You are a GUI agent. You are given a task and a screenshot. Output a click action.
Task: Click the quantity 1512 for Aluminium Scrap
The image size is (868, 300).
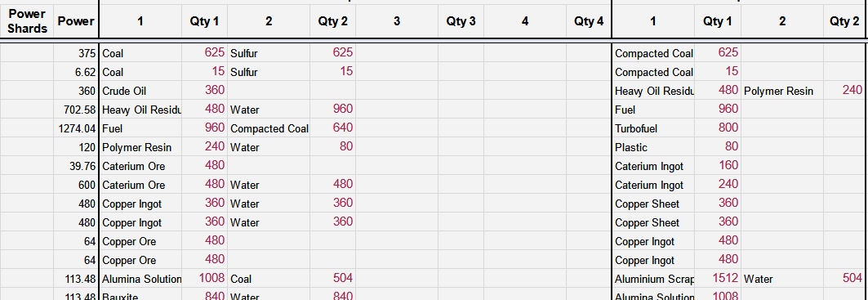tap(718, 279)
